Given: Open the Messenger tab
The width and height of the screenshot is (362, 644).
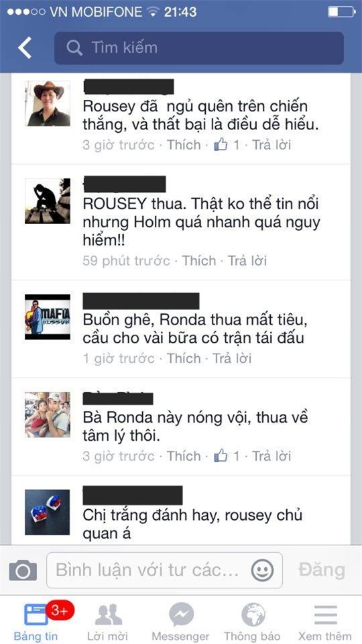Looking at the screenshot, I should pos(180,622).
